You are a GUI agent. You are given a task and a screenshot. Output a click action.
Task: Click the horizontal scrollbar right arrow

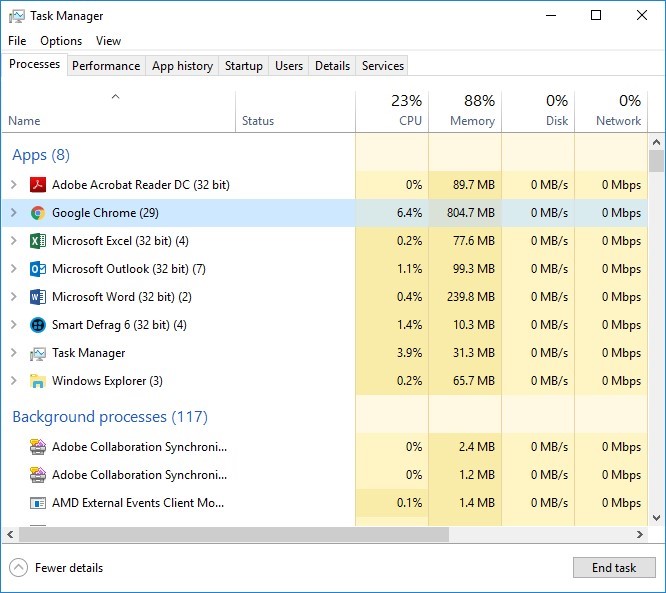(x=640, y=534)
